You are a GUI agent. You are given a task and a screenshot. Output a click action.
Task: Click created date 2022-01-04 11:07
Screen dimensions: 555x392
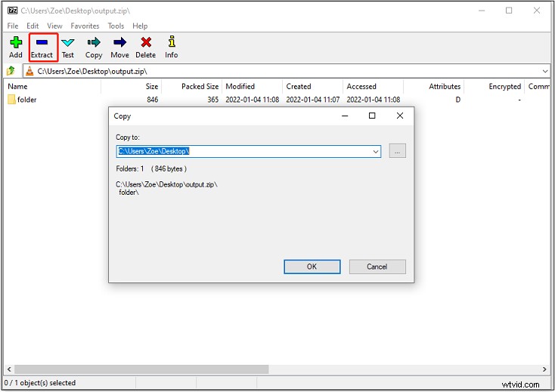[x=313, y=100]
